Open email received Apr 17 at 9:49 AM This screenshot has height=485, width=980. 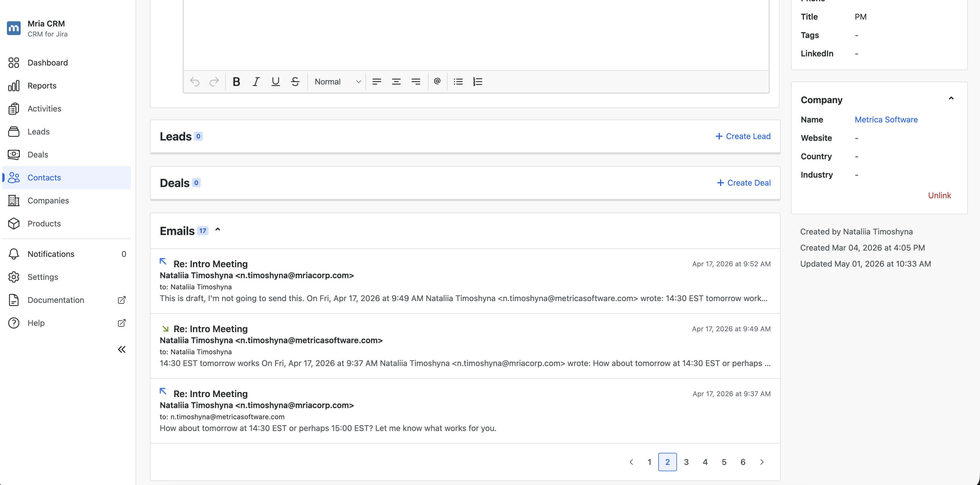point(465,346)
